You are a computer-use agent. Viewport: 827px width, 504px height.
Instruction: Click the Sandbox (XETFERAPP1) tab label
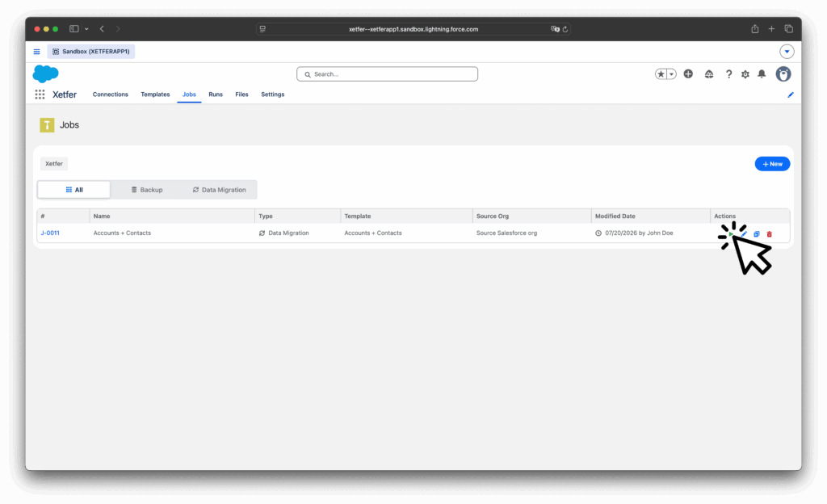point(90,52)
